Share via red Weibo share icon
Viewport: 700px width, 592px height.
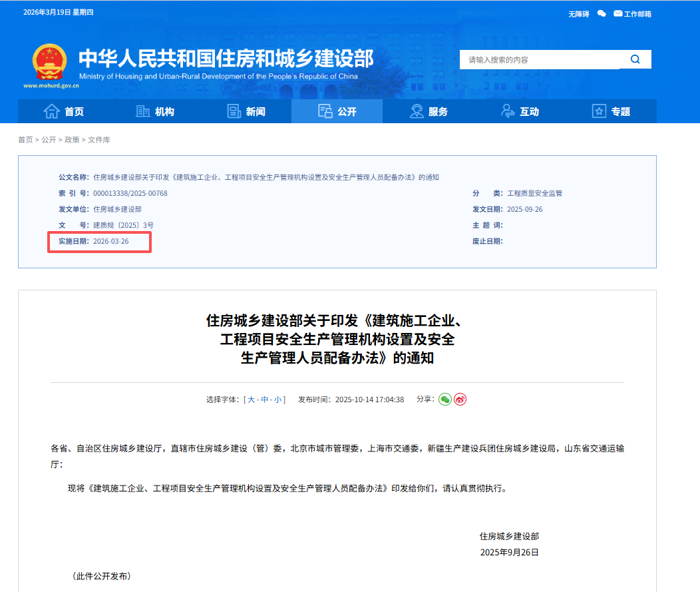(460, 400)
